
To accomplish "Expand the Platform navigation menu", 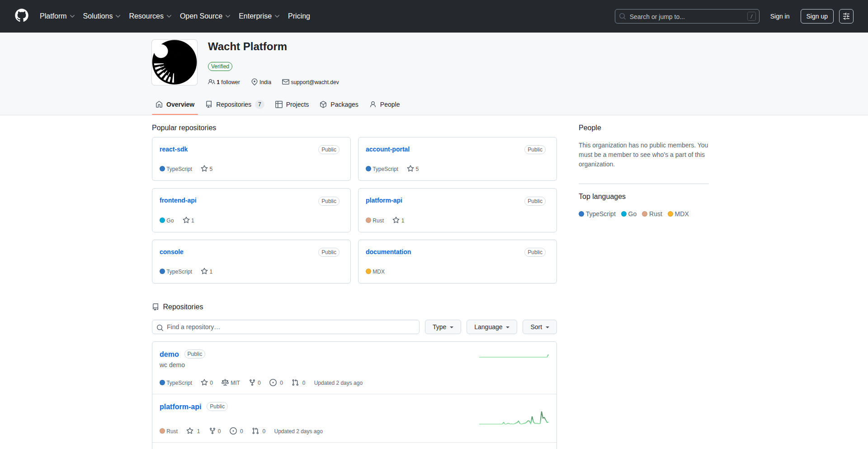I will tap(57, 16).
